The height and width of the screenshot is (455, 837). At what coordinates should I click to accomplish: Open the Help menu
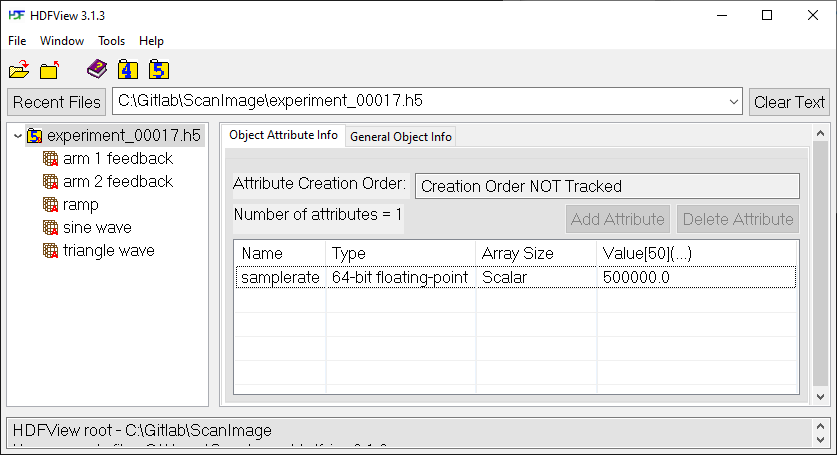click(151, 41)
